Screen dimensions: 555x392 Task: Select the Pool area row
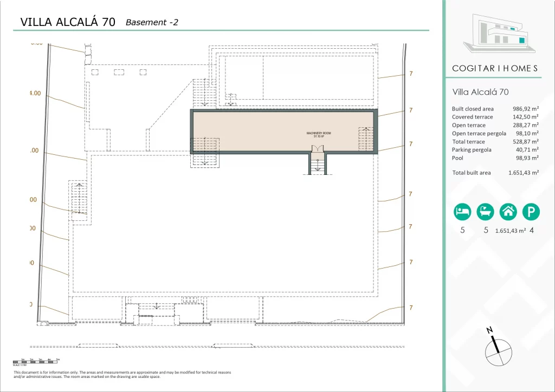tap(495, 158)
